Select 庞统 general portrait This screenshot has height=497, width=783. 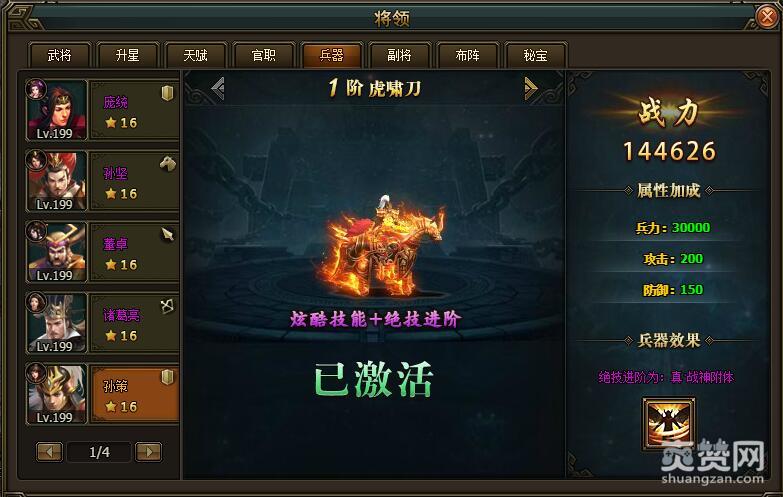coord(56,110)
